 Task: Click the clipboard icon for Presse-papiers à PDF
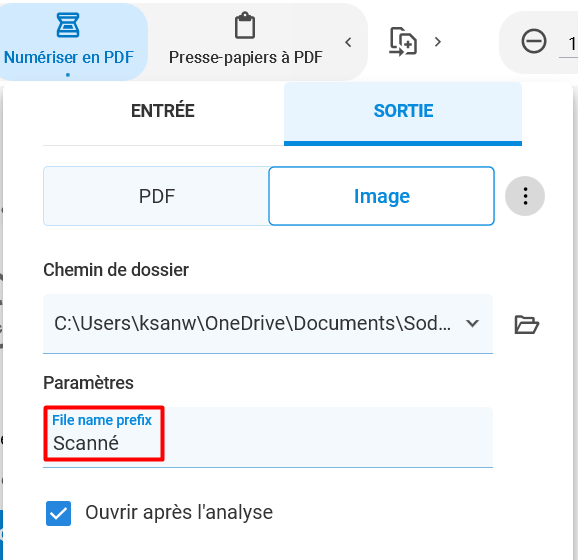pos(245,25)
